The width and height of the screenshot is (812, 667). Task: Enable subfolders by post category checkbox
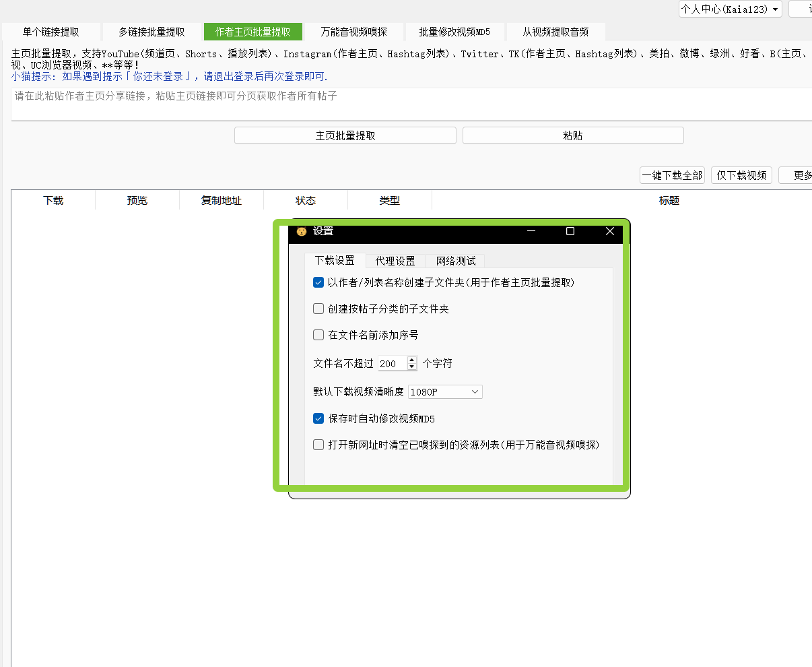318,309
